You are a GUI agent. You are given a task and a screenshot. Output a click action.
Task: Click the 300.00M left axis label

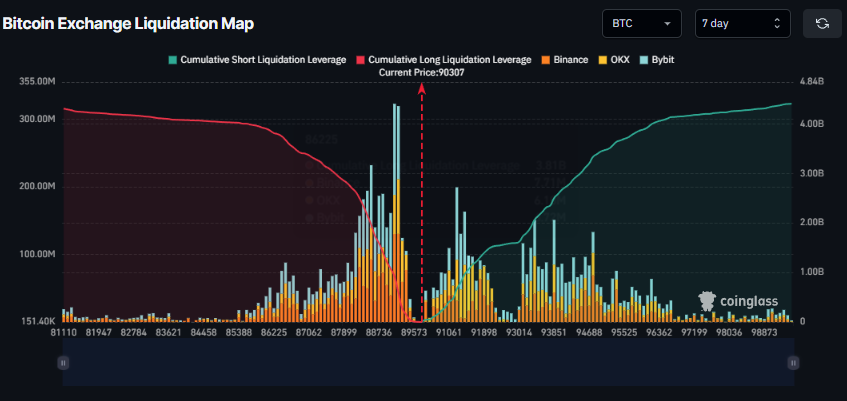[38, 119]
